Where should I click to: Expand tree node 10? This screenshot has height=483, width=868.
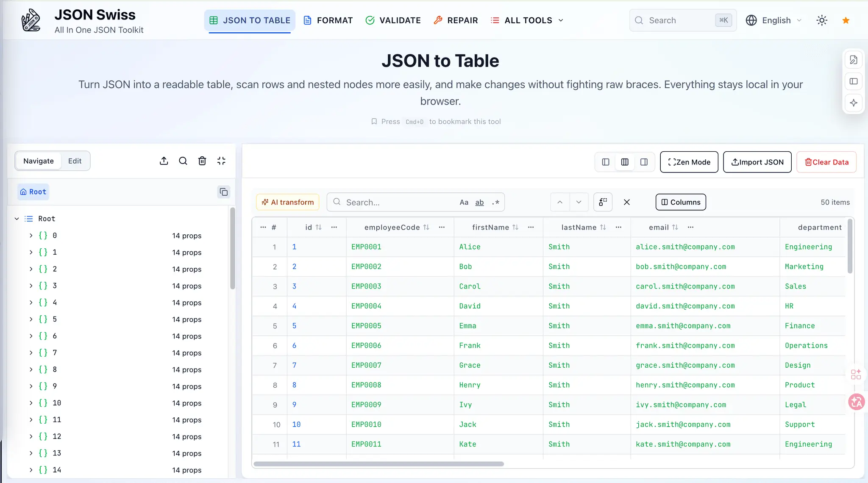pyautogui.click(x=31, y=403)
